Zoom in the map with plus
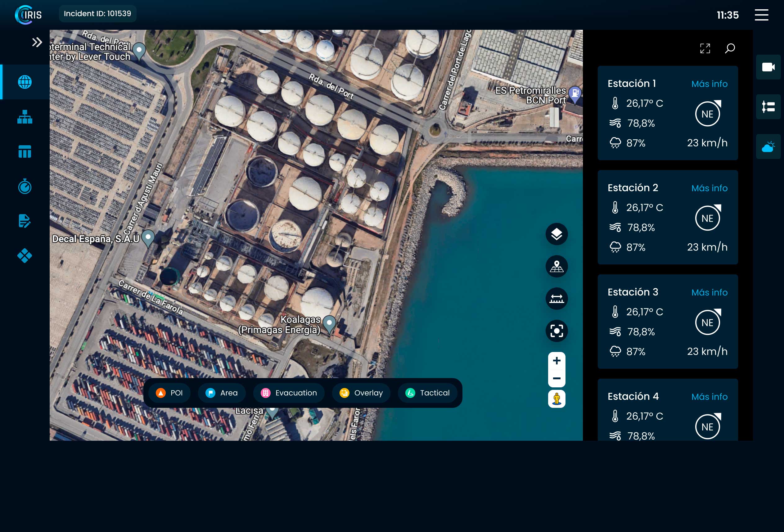 pos(556,361)
